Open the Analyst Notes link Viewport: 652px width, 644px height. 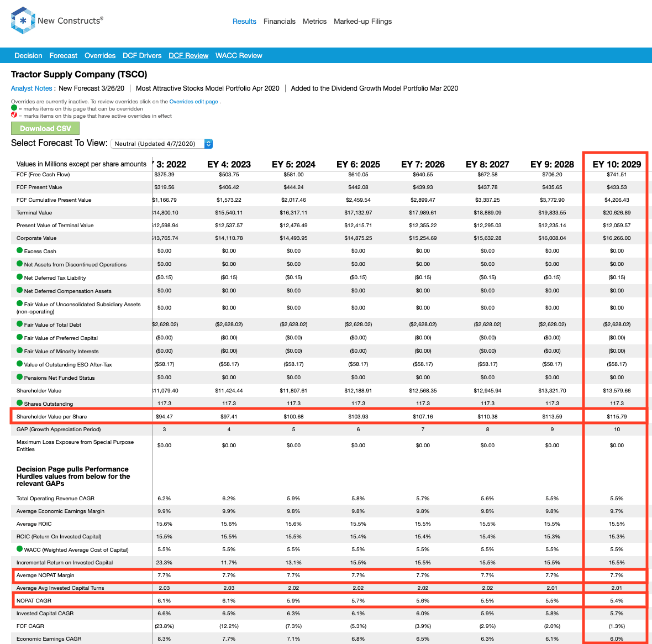(31, 88)
